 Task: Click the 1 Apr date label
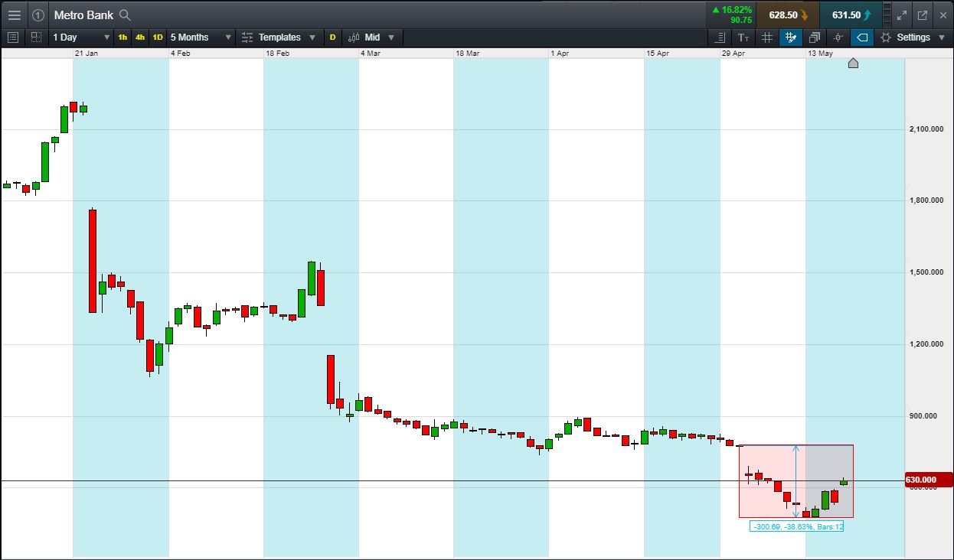pos(560,54)
